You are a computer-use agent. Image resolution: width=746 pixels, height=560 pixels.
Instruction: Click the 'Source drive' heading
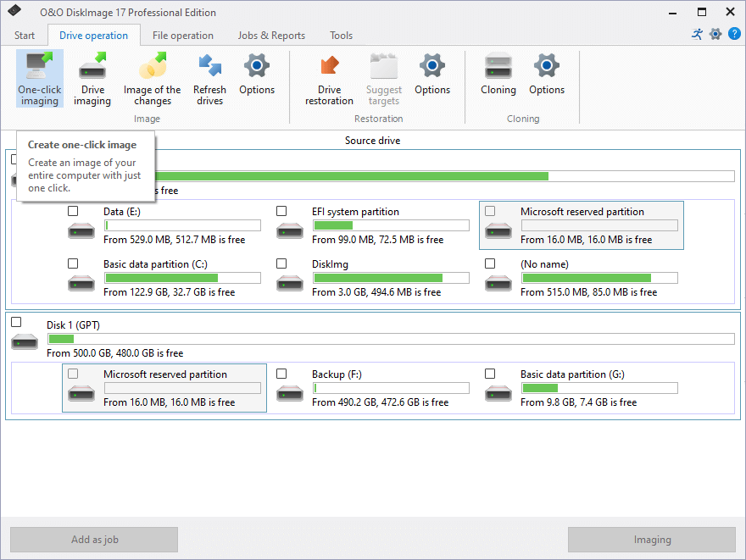pos(372,141)
